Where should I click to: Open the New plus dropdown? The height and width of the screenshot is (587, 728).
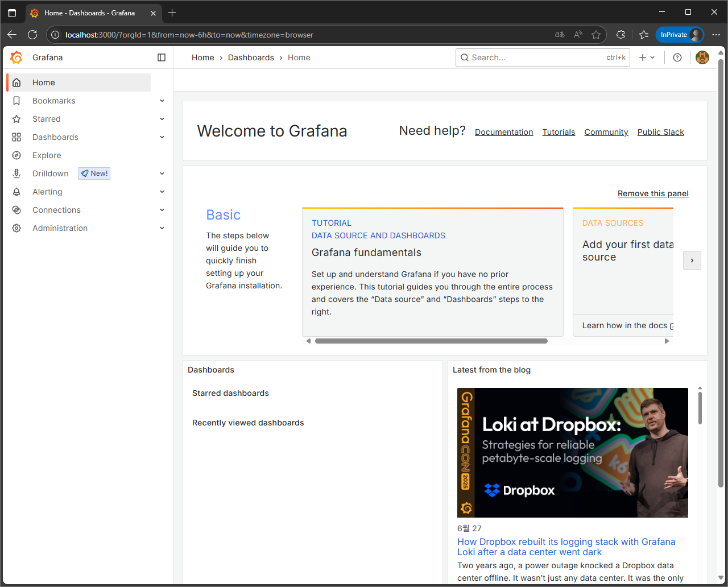647,57
